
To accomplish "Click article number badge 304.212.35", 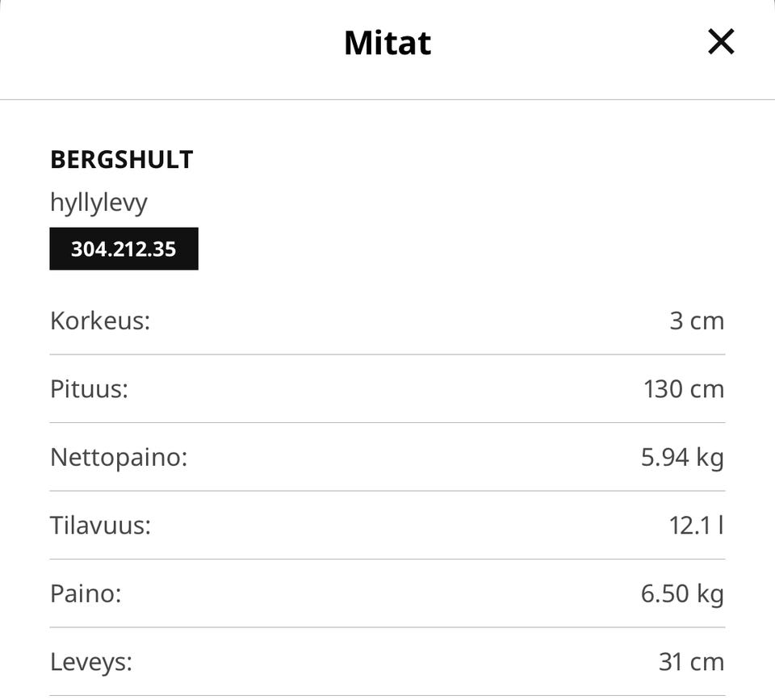I will coord(124,249).
